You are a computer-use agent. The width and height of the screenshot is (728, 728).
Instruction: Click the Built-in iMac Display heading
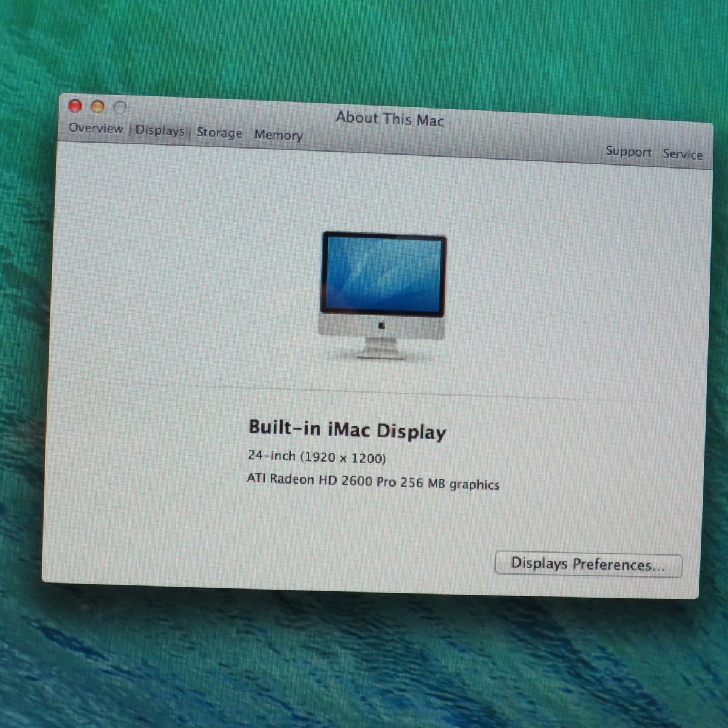pyautogui.click(x=347, y=429)
